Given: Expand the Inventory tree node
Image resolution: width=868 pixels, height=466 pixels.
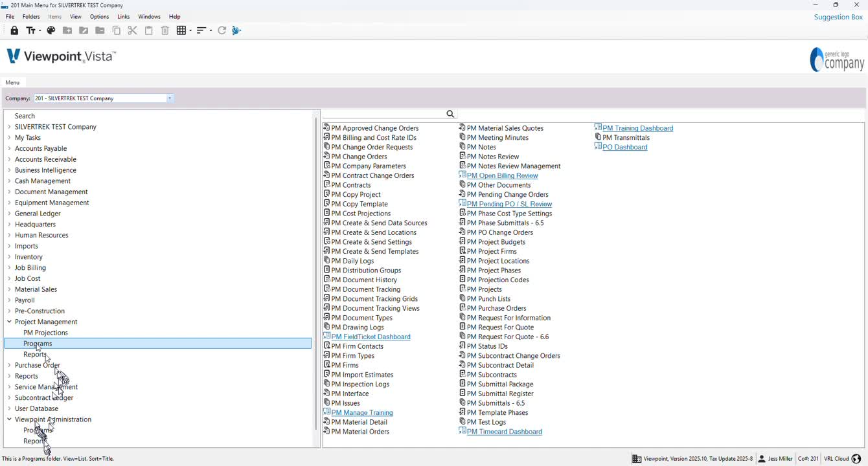Looking at the screenshot, I should click(x=9, y=256).
